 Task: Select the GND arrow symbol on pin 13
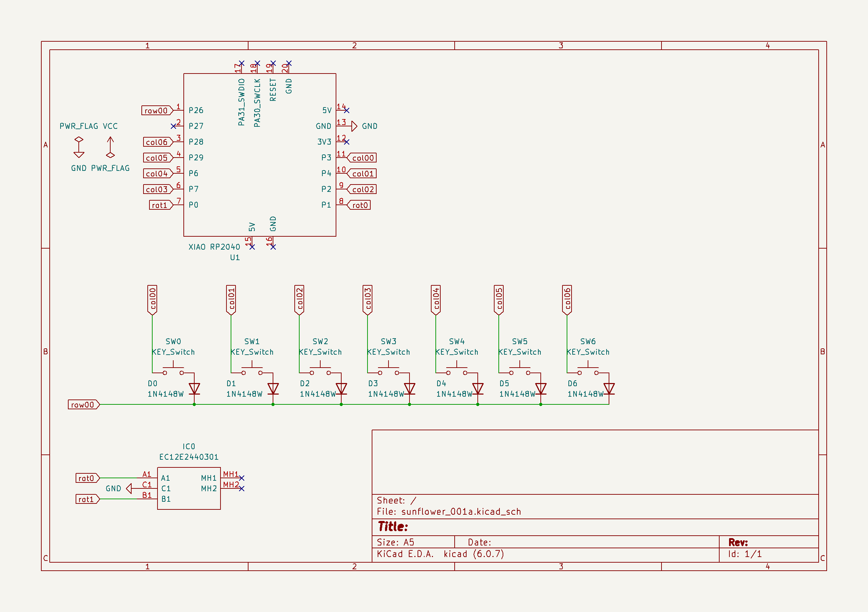(x=354, y=126)
